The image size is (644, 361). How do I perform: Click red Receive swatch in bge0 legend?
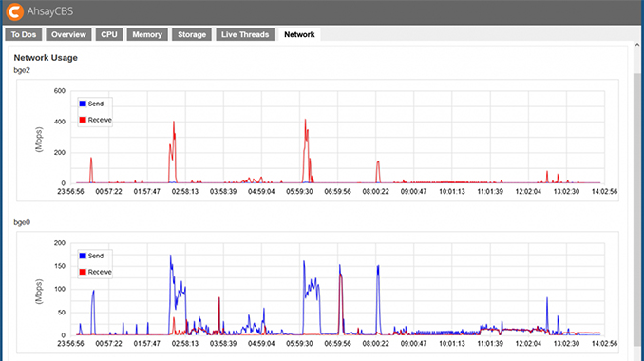(x=83, y=272)
